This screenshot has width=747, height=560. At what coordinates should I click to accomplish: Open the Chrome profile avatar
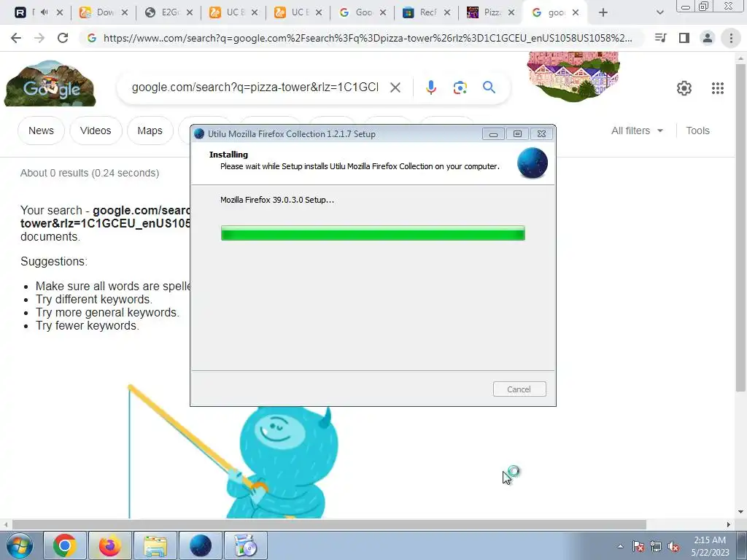[708, 38]
